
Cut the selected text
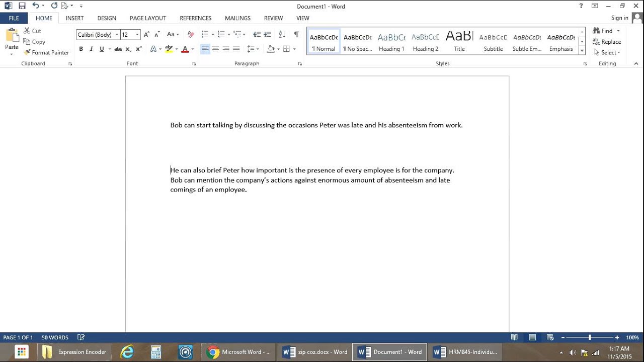(x=33, y=31)
